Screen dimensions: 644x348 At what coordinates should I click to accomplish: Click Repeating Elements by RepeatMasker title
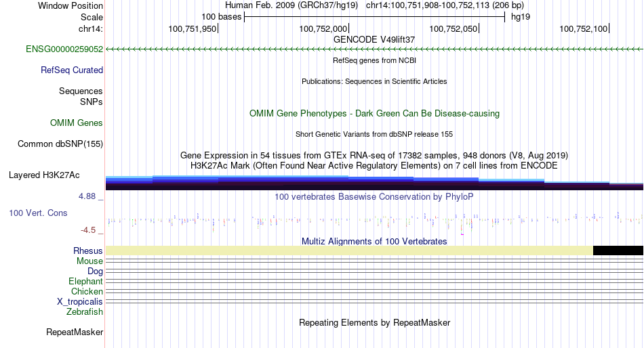[374, 322]
